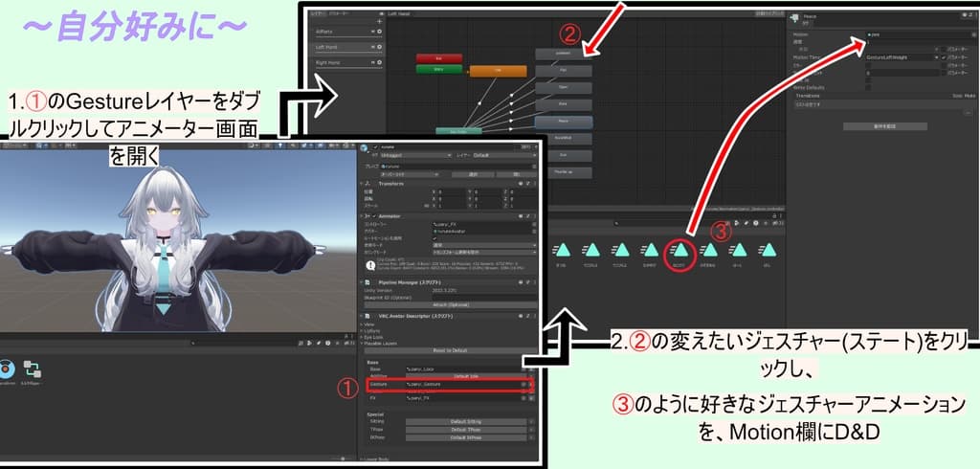Toggle GameObject active checkbox in Inspector header
The image size is (980, 469).
click(x=375, y=147)
